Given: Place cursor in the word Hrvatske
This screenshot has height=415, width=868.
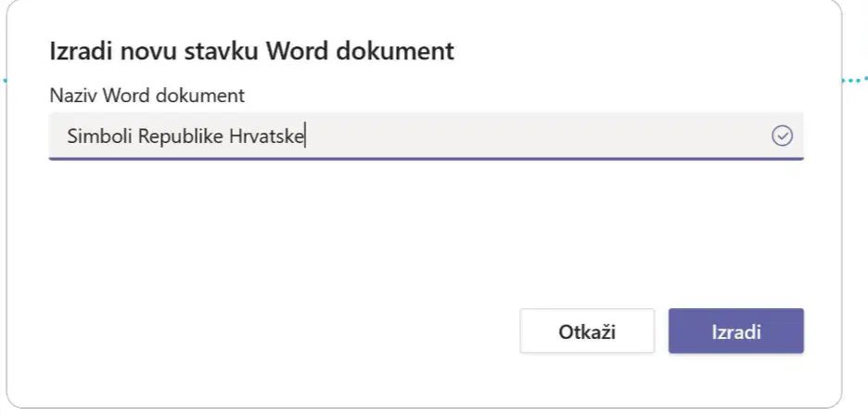Looking at the screenshot, I should (x=266, y=136).
